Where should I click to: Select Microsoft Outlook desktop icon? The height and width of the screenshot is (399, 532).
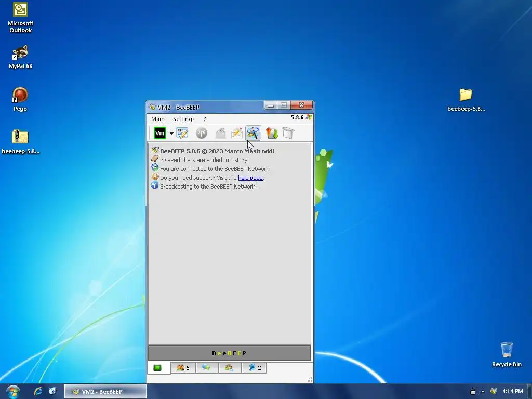tap(20, 18)
